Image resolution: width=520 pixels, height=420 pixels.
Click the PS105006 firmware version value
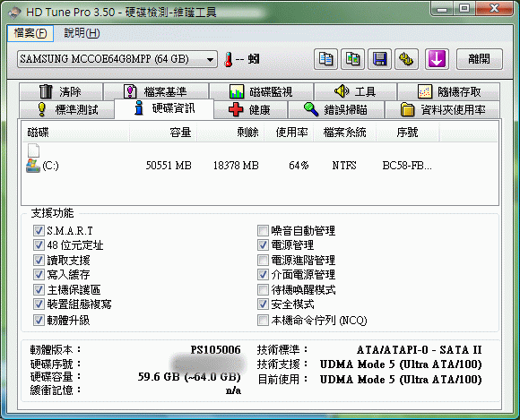pos(215,349)
